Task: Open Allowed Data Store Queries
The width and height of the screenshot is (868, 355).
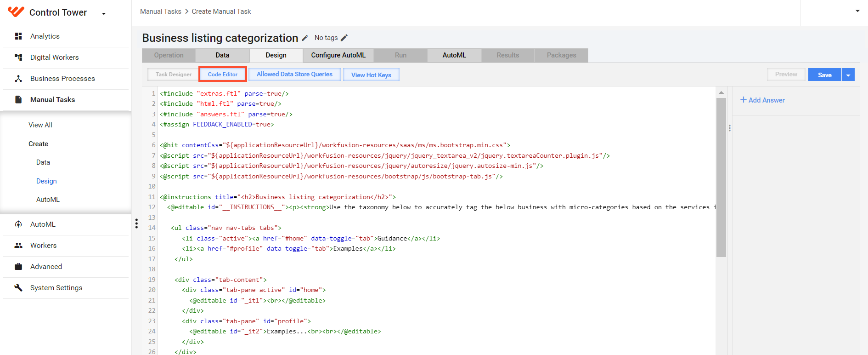Action: (x=294, y=74)
